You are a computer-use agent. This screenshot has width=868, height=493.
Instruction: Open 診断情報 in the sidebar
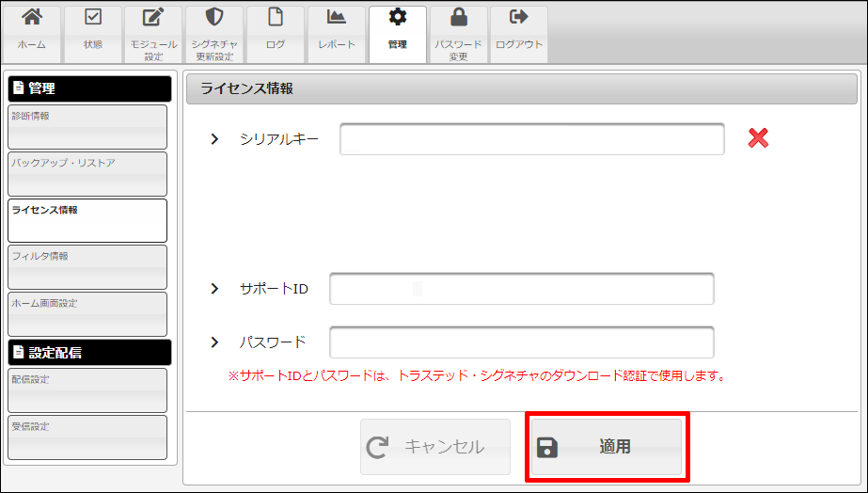[x=87, y=127]
